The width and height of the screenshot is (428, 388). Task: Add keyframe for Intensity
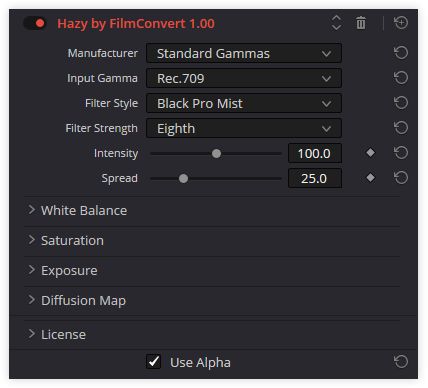point(370,153)
